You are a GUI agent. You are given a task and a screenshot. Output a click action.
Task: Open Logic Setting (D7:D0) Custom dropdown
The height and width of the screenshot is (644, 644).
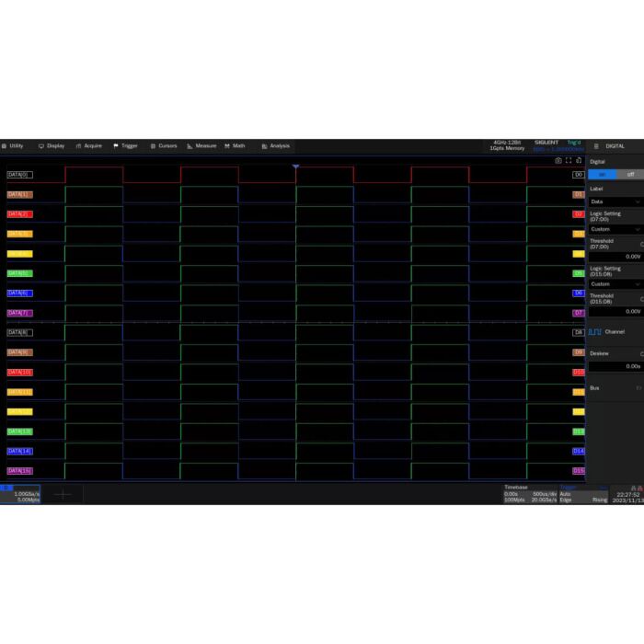(x=615, y=229)
